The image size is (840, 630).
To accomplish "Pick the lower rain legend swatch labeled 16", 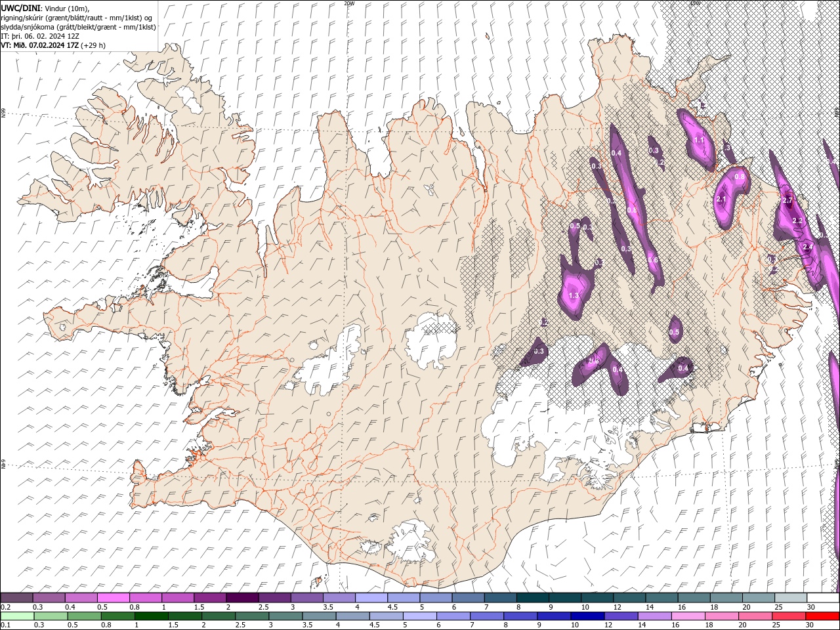I will (687, 616).
